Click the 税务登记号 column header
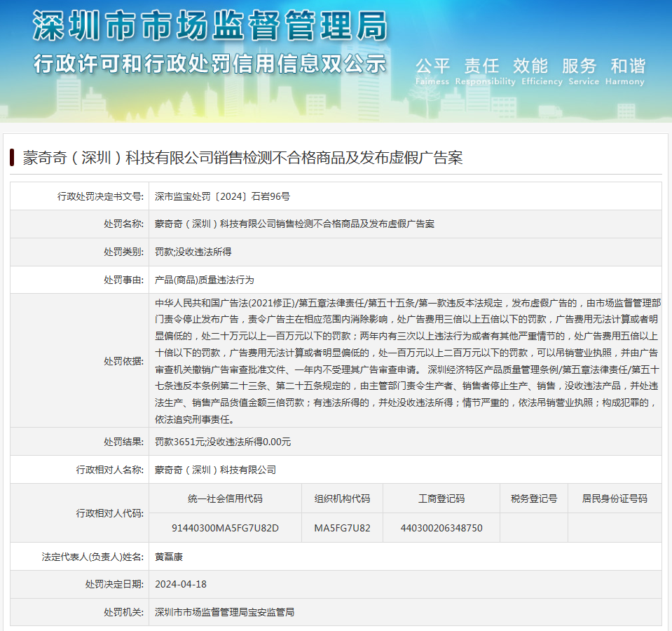This screenshot has height=631, width=672. [x=534, y=498]
